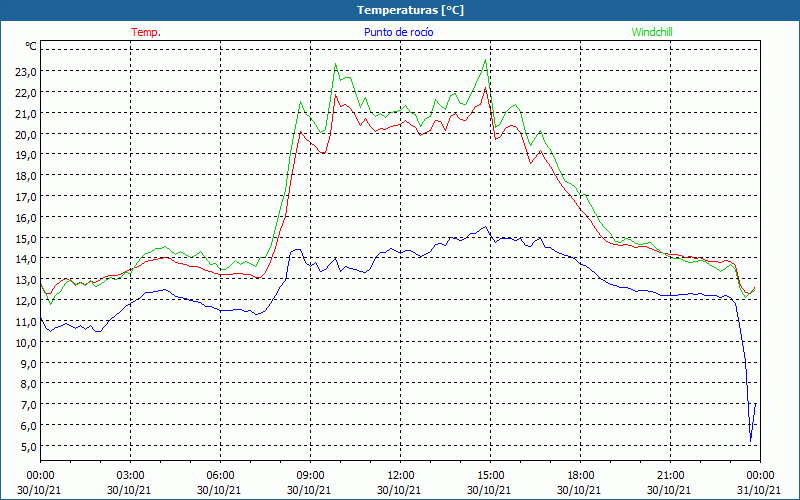Click the 7,0 y-axis value
This screenshot has height=500, width=800.
point(29,405)
